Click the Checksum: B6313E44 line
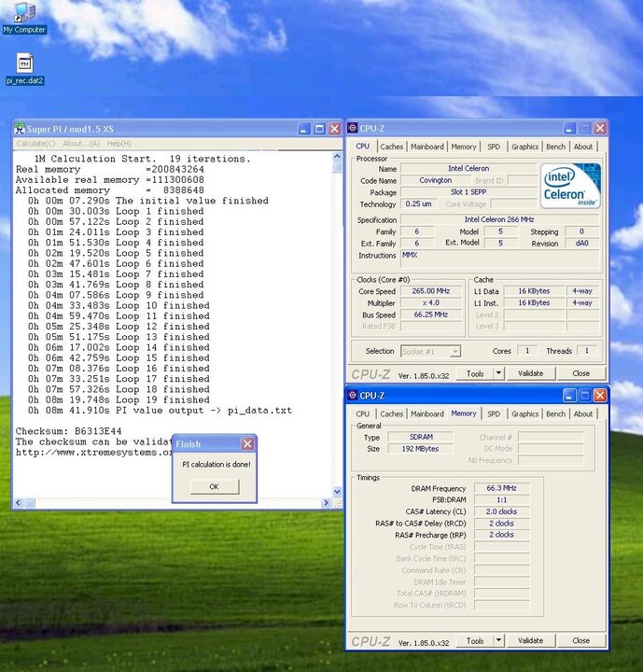This screenshot has height=672, width=643. tap(68, 431)
